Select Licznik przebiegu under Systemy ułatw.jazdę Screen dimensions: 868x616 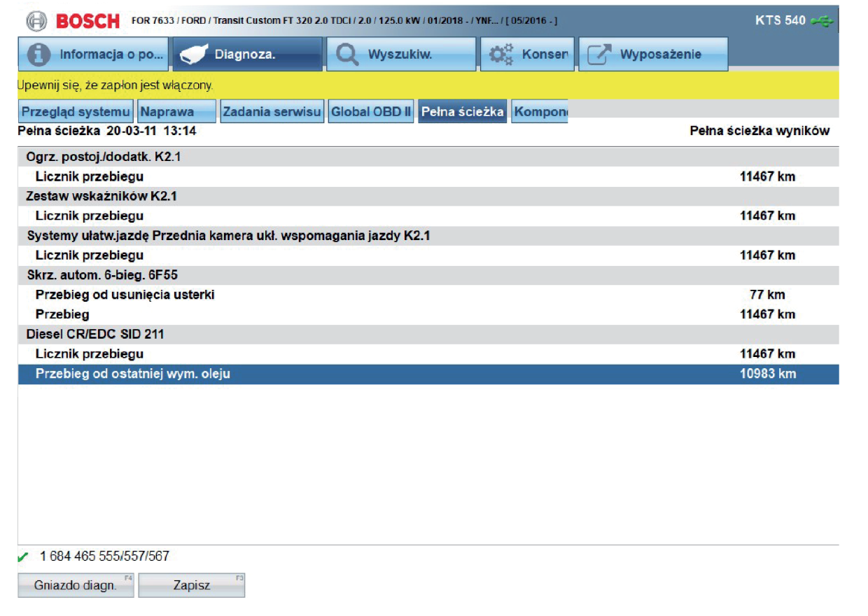click(x=428, y=255)
